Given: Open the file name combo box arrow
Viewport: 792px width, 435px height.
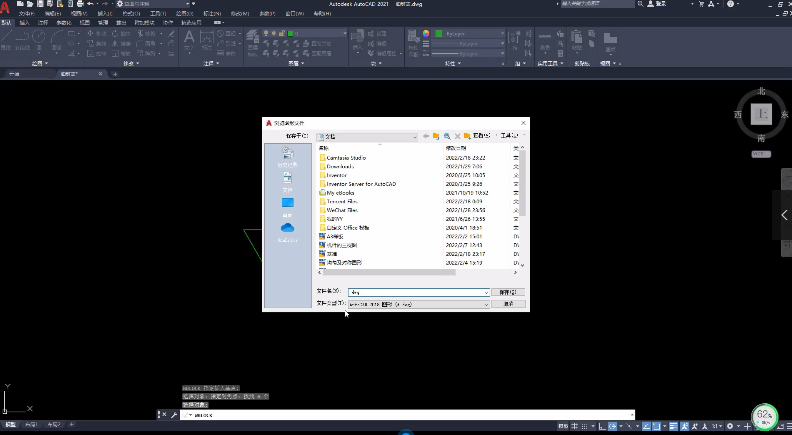Looking at the screenshot, I should coord(486,293).
